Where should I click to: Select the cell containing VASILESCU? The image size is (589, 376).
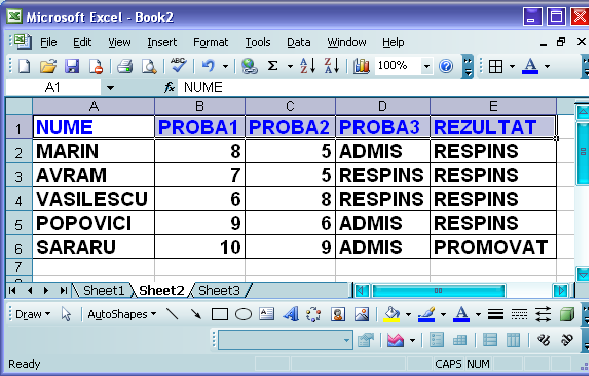point(94,199)
